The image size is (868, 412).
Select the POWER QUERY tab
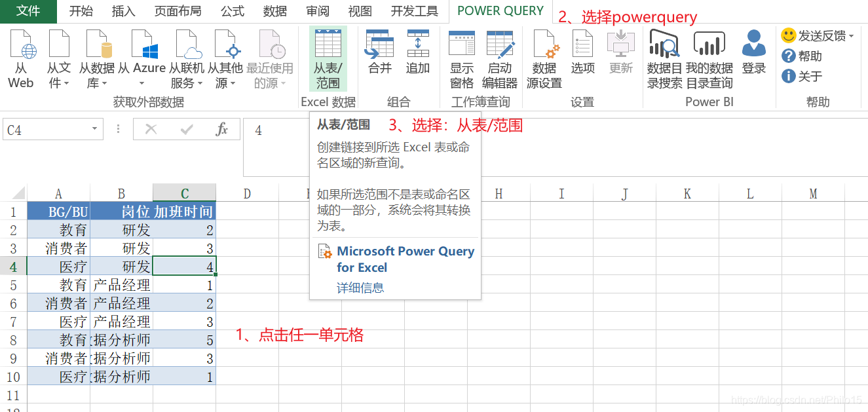[500, 11]
